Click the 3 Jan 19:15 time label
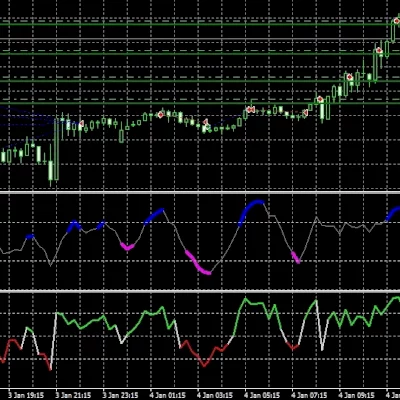400x400 pixels. point(26,395)
